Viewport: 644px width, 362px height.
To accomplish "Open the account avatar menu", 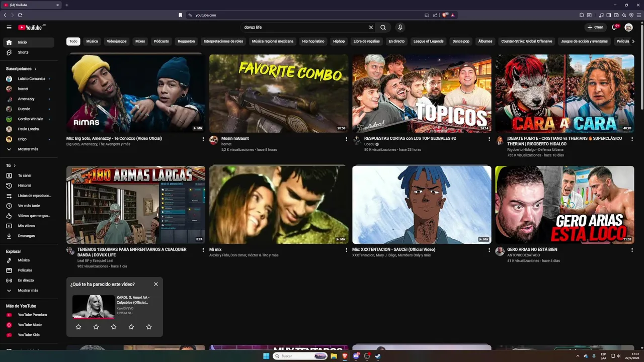I will point(628,27).
